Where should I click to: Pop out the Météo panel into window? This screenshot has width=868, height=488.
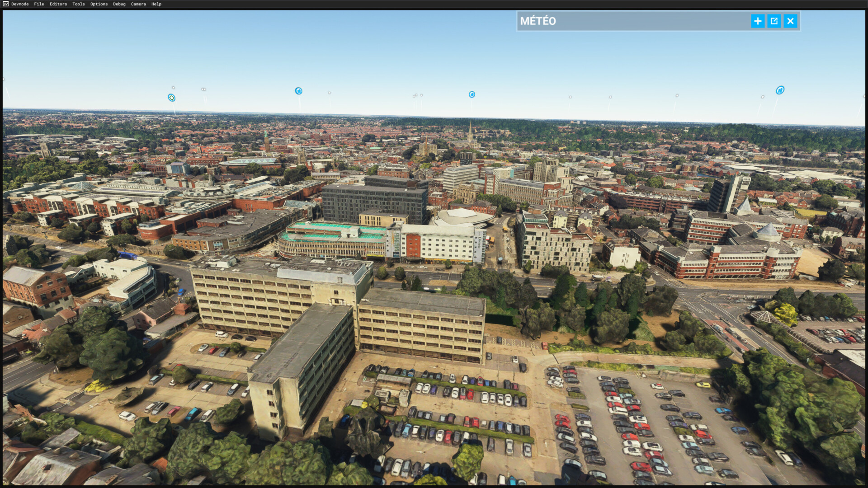774,21
